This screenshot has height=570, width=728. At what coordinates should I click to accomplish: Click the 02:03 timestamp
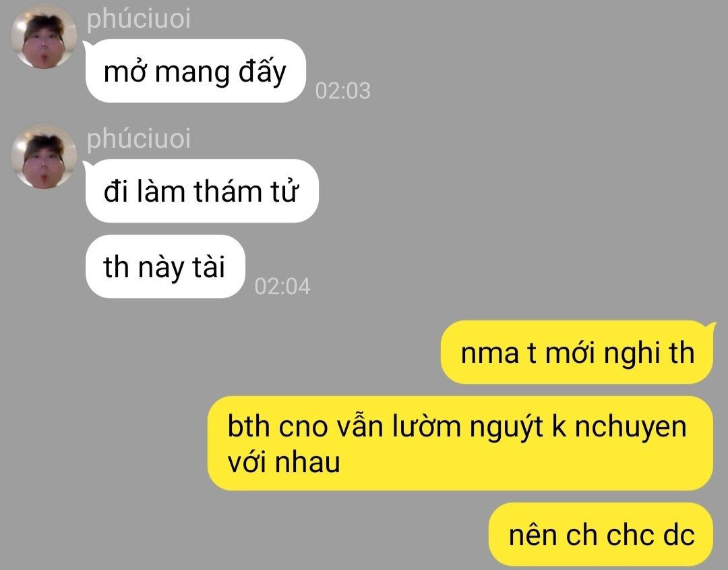click(342, 90)
